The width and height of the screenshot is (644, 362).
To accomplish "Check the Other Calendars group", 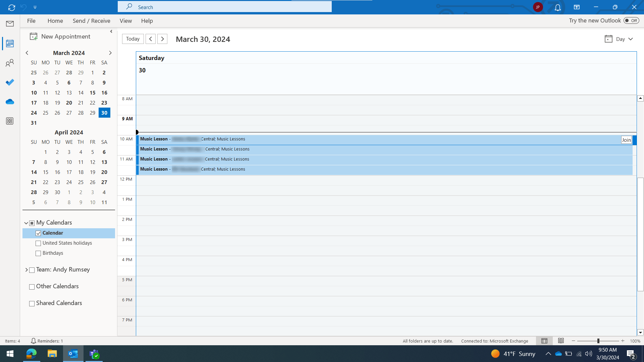I will [32, 287].
